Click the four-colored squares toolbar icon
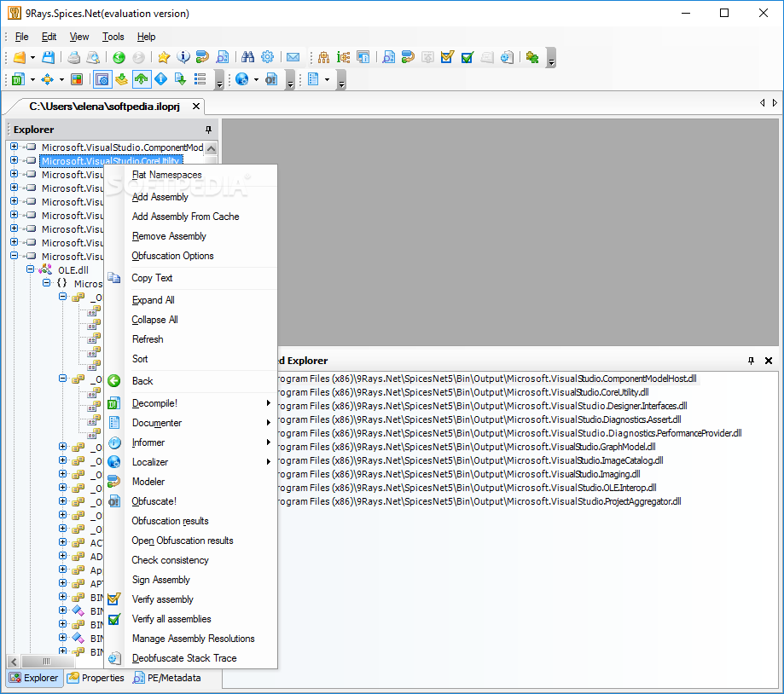This screenshot has height=694, width=784. click(77, 79)
